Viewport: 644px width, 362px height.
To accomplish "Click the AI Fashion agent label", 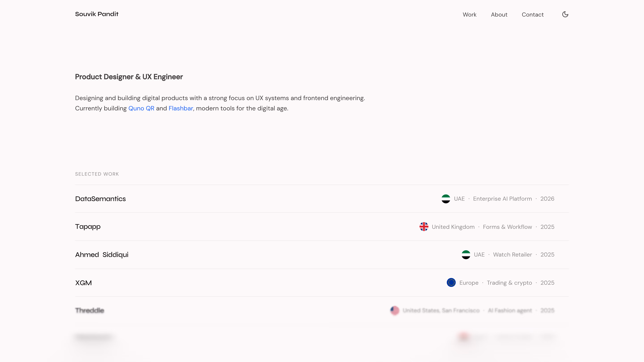I will (x=510, y=310).
